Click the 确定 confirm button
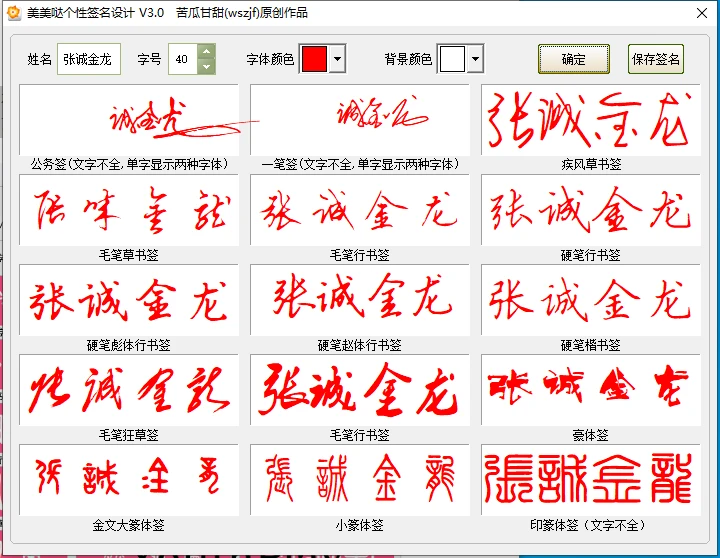720x558 pixels. 573,59
